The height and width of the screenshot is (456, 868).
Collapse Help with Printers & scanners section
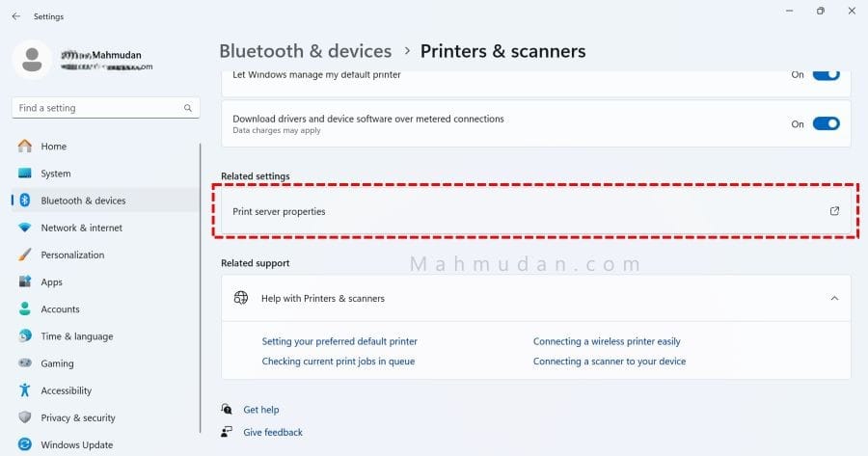pyautogui.click(x=834, y=299)
